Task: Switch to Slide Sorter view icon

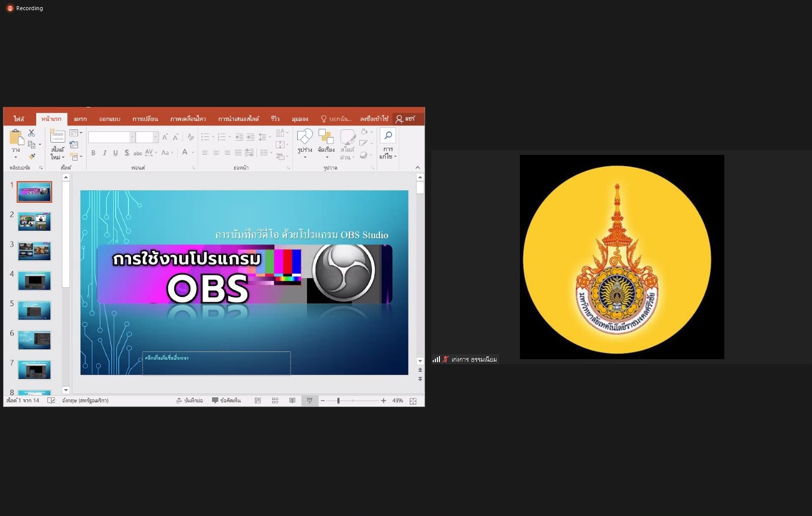Action: [275, 401]
